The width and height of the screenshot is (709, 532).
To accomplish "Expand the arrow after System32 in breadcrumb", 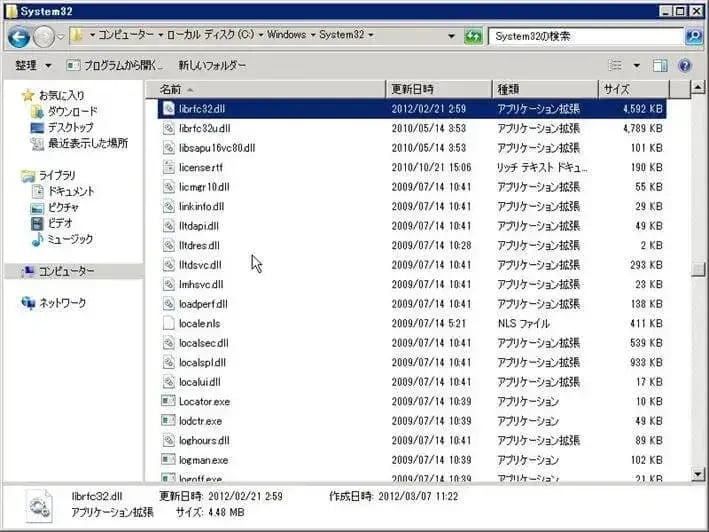I will pos(371,35).
